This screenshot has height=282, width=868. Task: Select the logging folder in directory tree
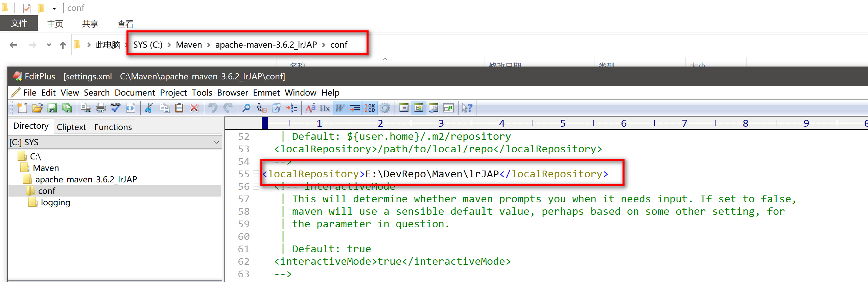pos(55,202)
